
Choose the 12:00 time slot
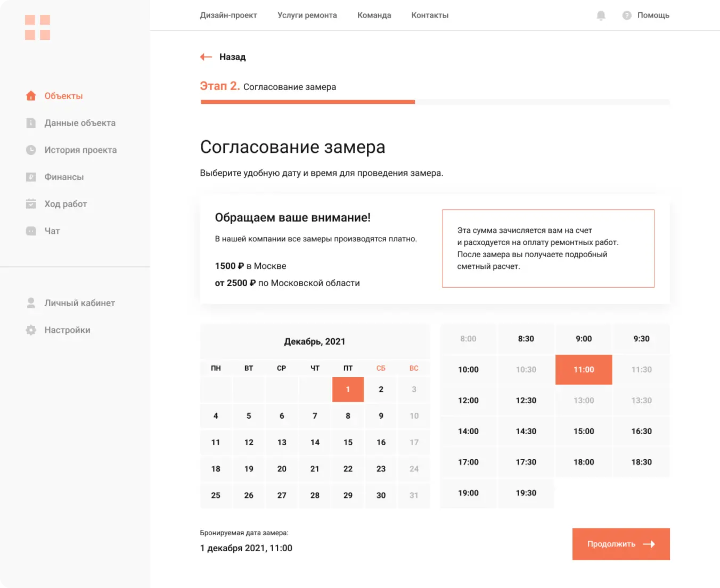coord(468,401)
